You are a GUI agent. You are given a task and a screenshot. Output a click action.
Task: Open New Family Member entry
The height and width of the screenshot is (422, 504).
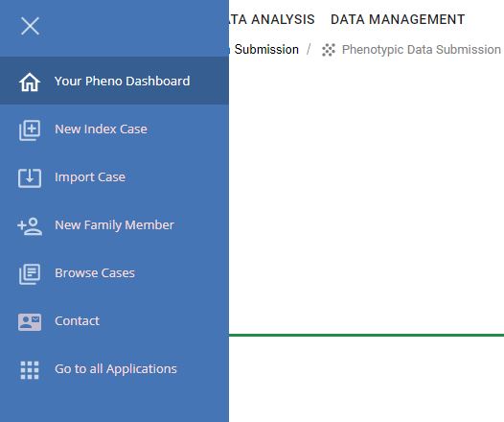coord(114,224)
